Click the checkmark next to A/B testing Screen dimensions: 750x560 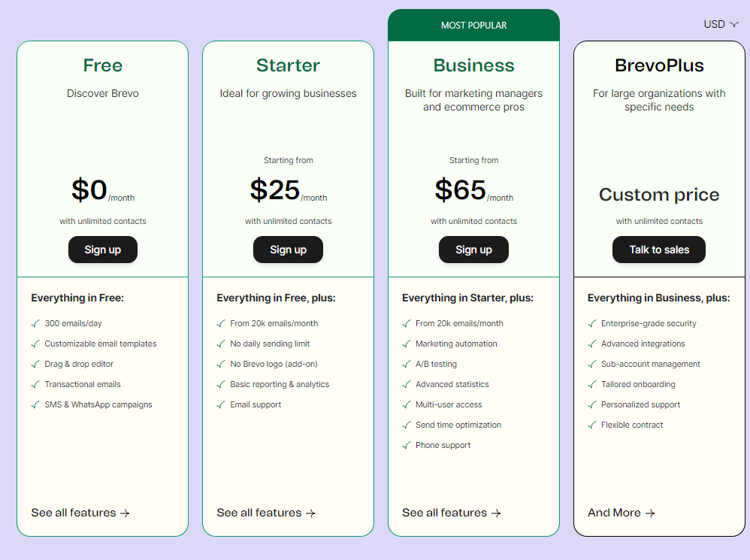[x=406, y=364]
